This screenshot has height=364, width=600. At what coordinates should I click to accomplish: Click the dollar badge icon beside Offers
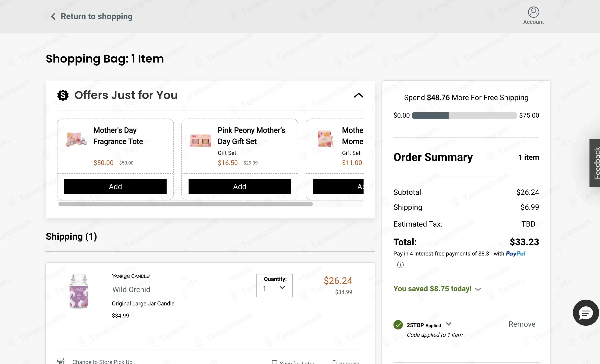point(63,95)
